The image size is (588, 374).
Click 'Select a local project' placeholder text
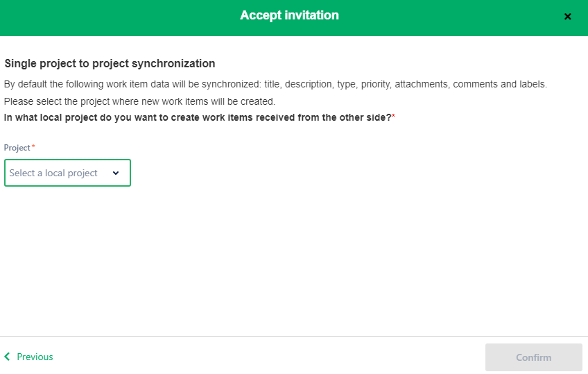53,173
